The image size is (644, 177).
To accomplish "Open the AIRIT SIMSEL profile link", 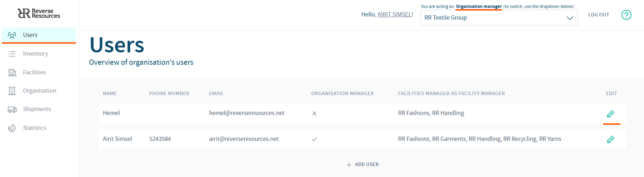I will tap(394, 15).
